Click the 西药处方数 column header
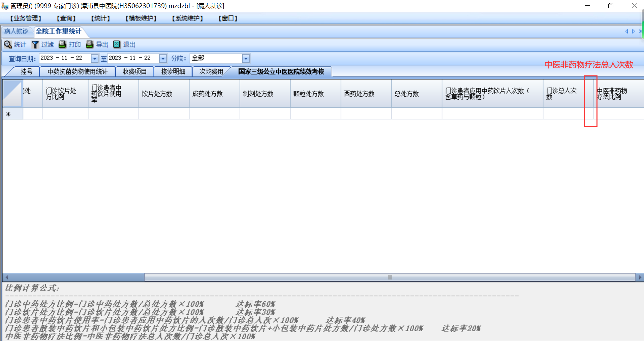 (x=366, y=94)
